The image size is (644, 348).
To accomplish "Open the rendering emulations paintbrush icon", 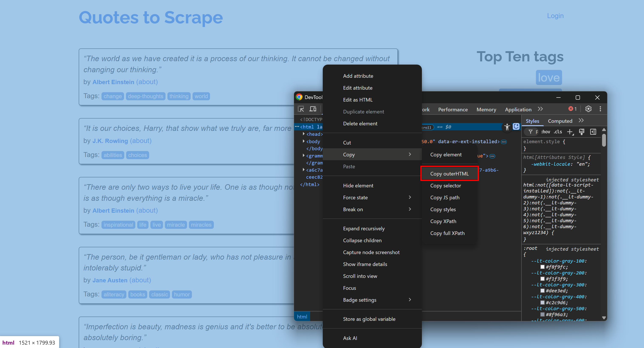I will click(581, 132).
